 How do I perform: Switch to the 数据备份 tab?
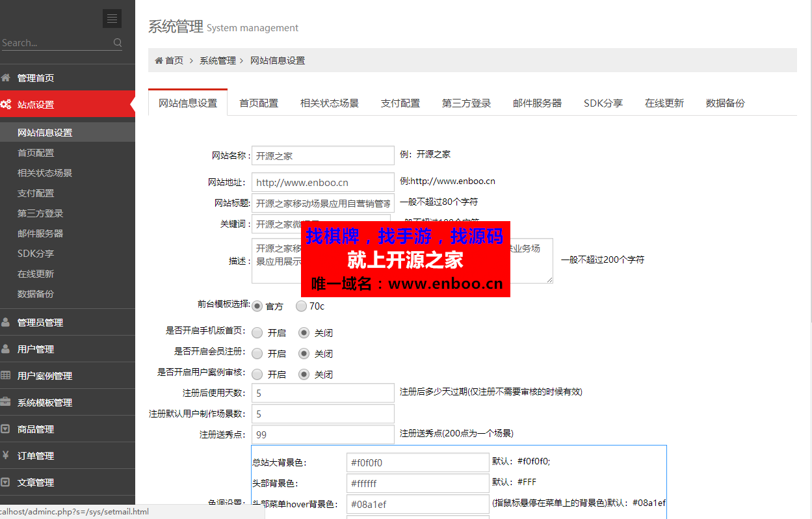click(726, 103)
